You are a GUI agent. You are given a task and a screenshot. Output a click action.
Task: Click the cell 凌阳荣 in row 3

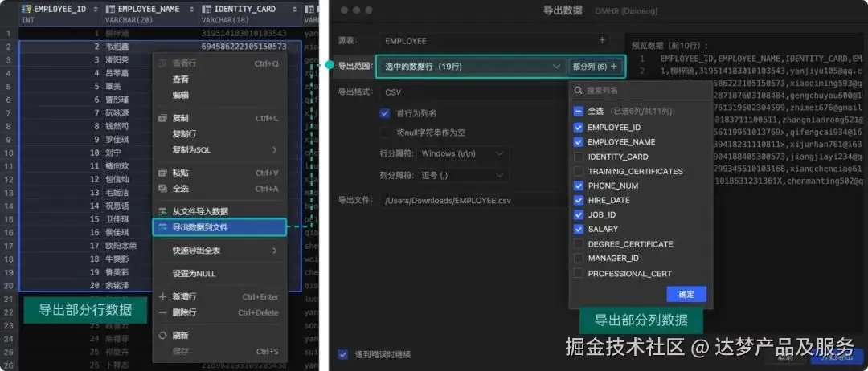coord(117,59)
